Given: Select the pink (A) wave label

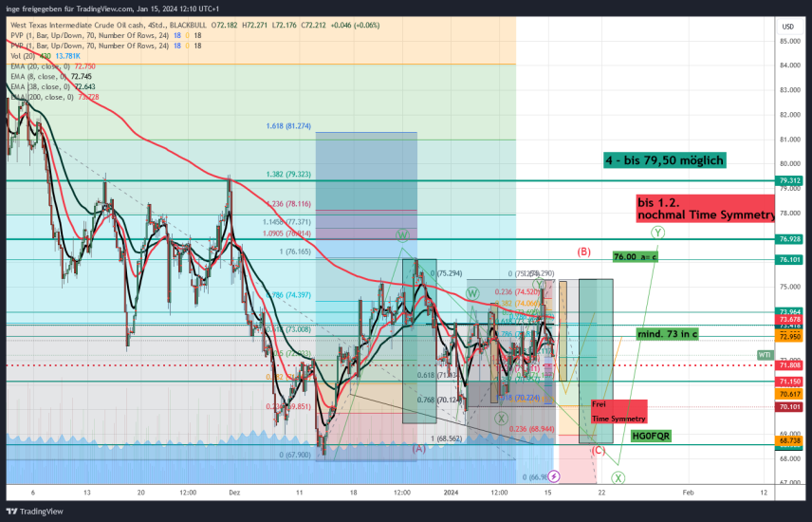Looking at the screenshot, I should point(418,448).
